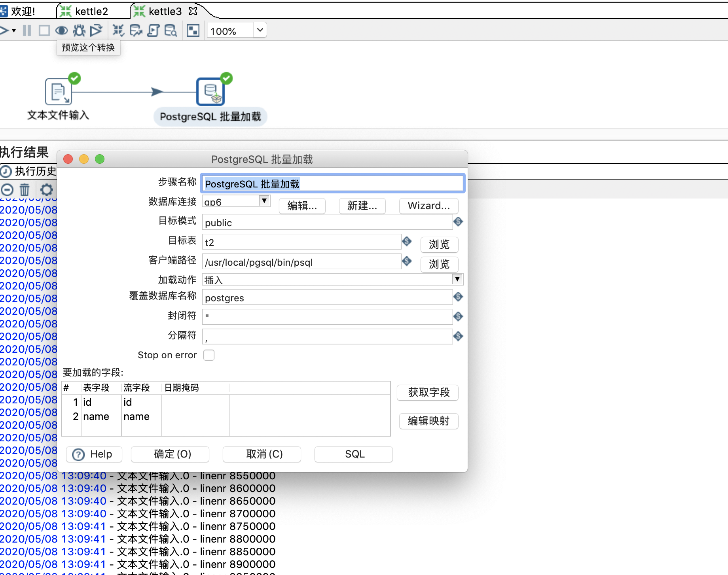This screenshot has width=728, height=575.
Task: Insert variable for 覆盖数据库名称 field
Action: [458, 297]
